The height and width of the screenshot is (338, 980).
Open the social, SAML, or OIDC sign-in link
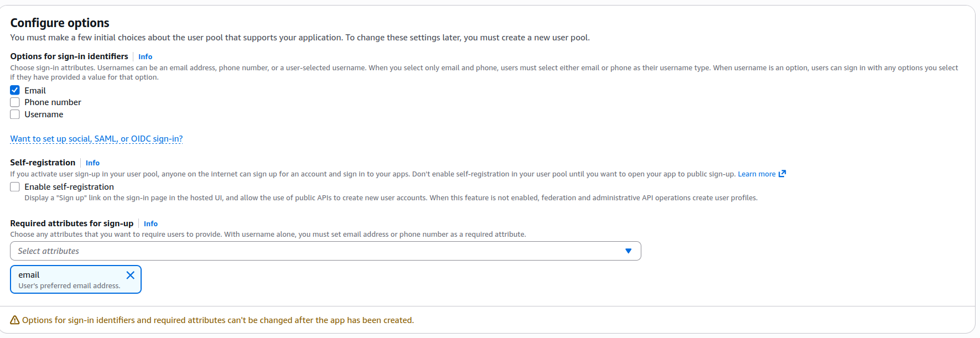96,139
